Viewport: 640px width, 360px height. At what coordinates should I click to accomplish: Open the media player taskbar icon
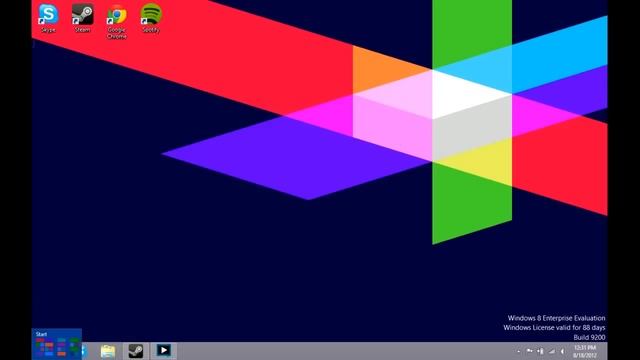(164, 351)
